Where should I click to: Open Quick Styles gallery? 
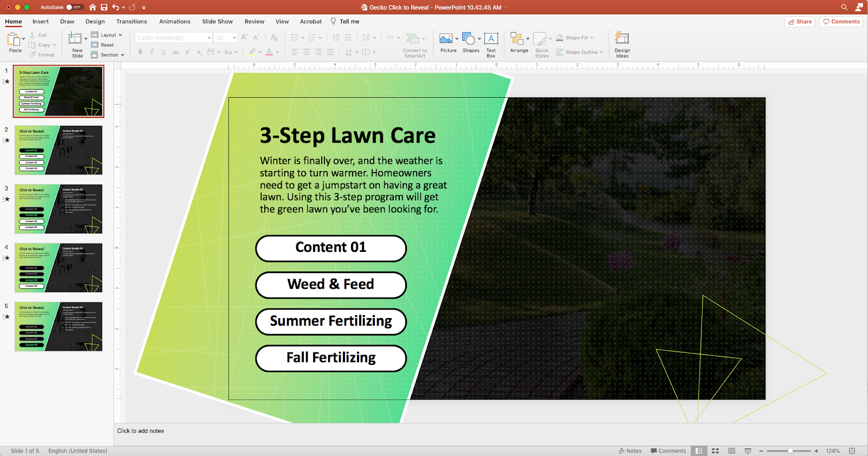[x=542, y=45]
